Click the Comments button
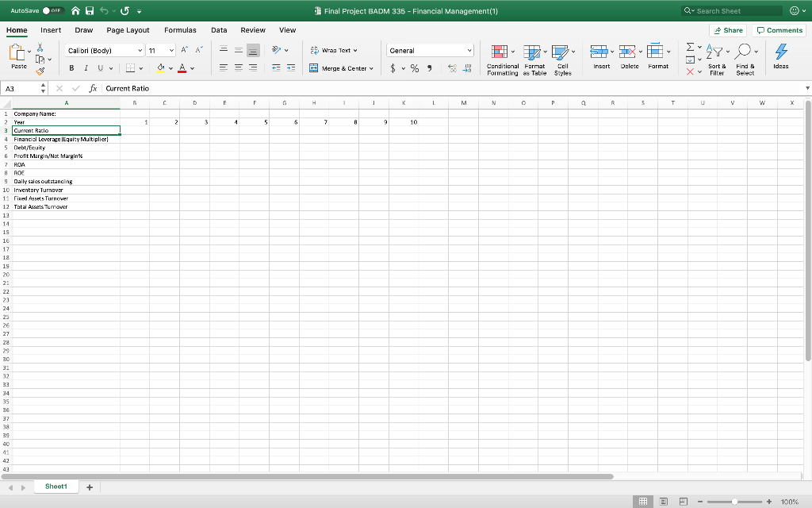812x508 pixels. click(x=779, y=31)
